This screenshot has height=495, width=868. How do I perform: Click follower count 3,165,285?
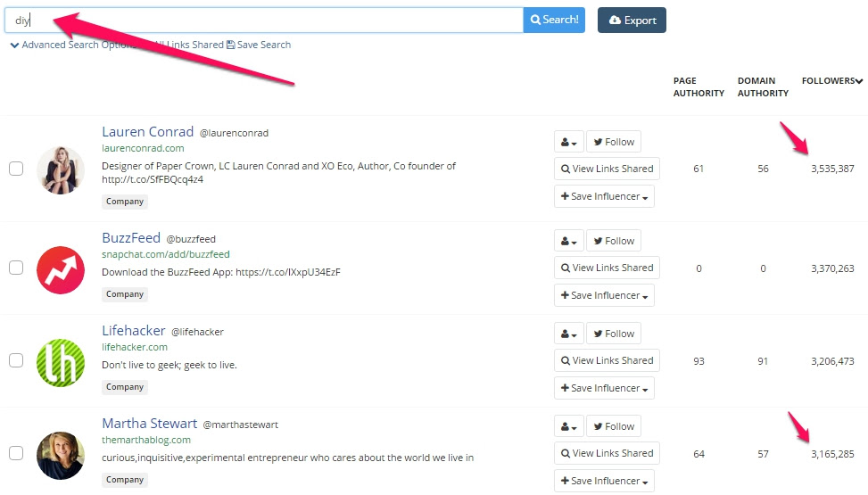click(x=832, y=454)
